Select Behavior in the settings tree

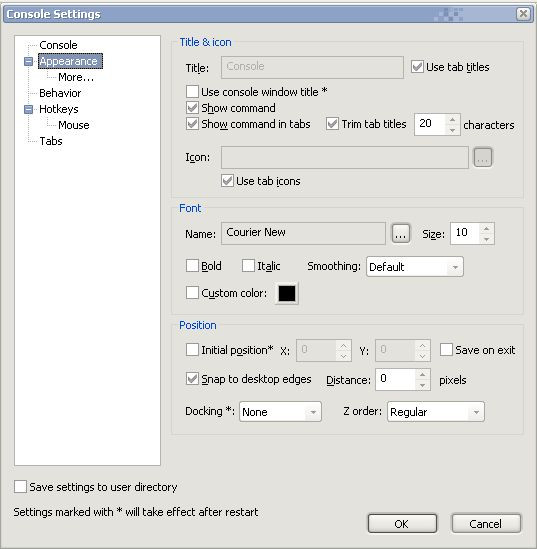(60, 93)
